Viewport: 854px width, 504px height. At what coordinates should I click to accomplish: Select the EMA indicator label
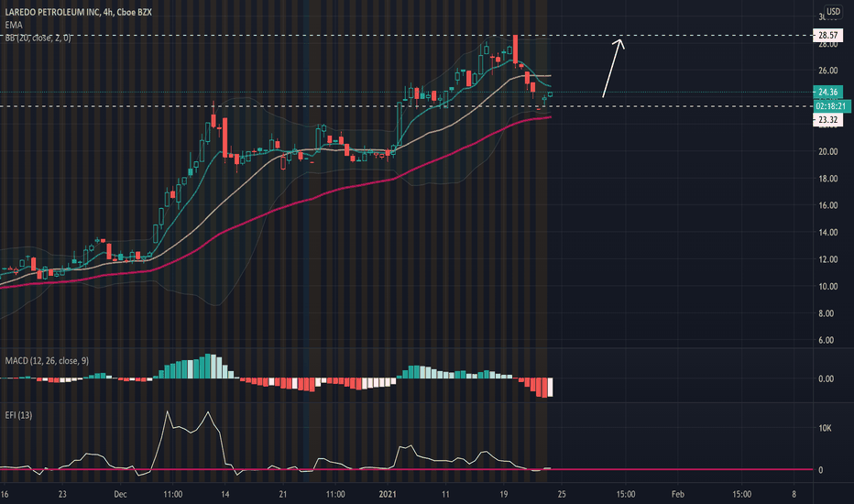(14, 25)
